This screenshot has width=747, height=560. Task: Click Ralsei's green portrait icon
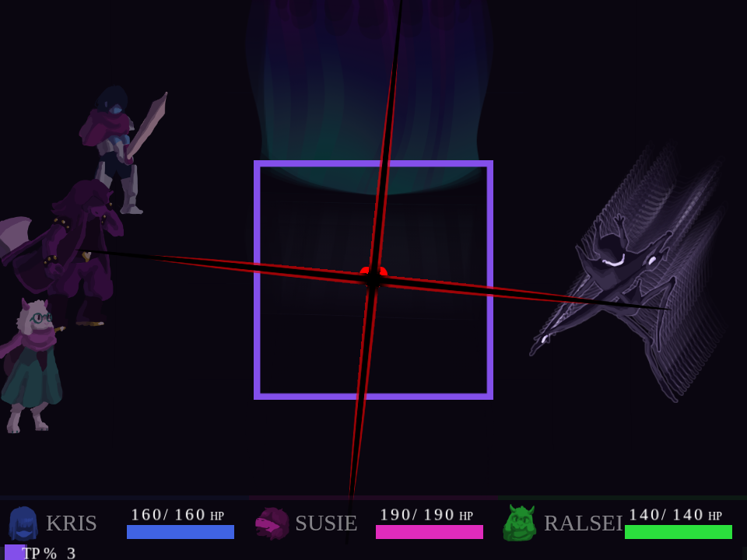click(x=519, y=523)
